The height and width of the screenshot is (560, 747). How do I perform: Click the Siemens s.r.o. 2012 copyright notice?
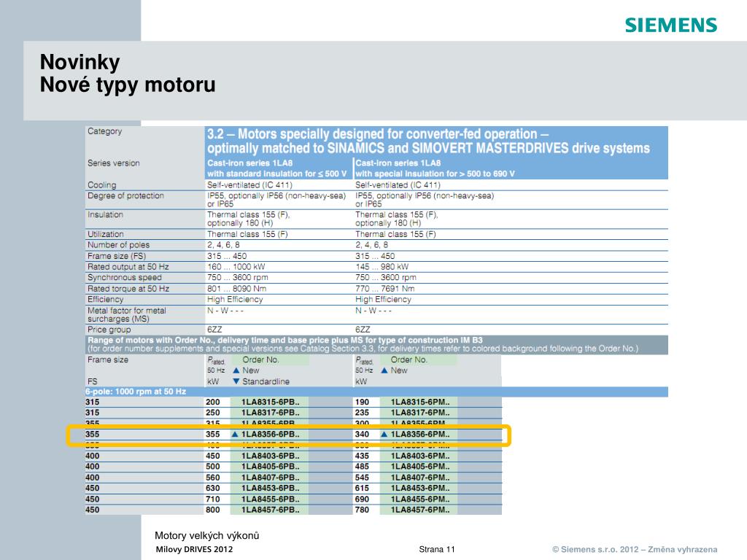[635, 549]
